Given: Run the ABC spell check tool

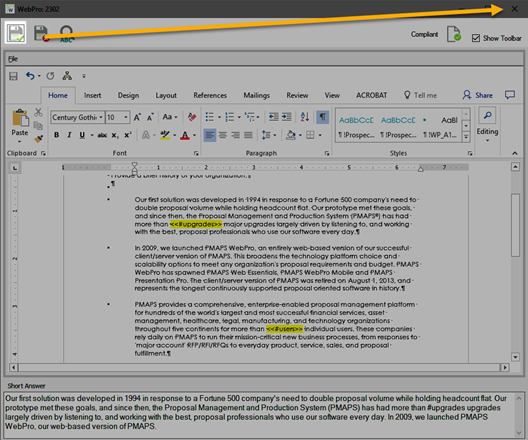Looking at the screenshot, I should (67, 34).
